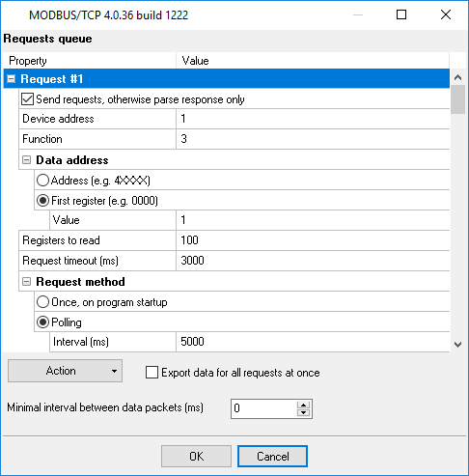Select the Request #1 row
The height and width of the screenshot is (476, 469).
227,79
